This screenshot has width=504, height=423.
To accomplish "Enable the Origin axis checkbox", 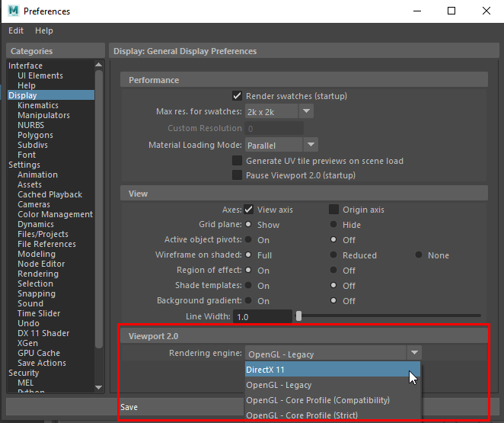I will (x=333, y=210).
